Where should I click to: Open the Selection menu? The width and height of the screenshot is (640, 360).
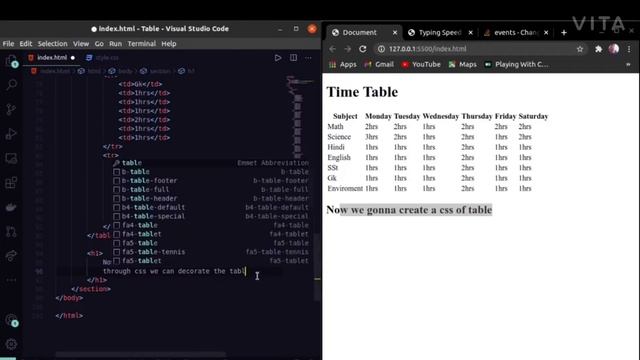click(53, 44)
